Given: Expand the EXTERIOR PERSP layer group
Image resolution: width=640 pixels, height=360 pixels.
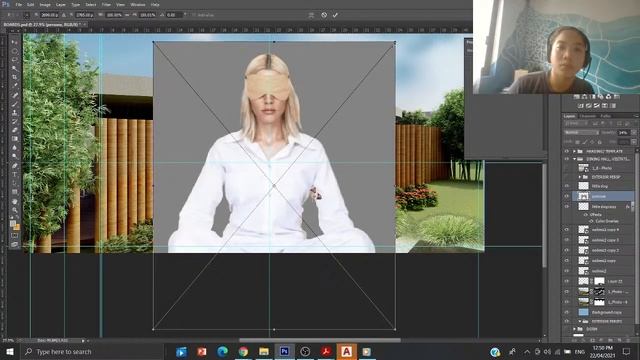Looking at the screenshot, I should coord(580,177).
